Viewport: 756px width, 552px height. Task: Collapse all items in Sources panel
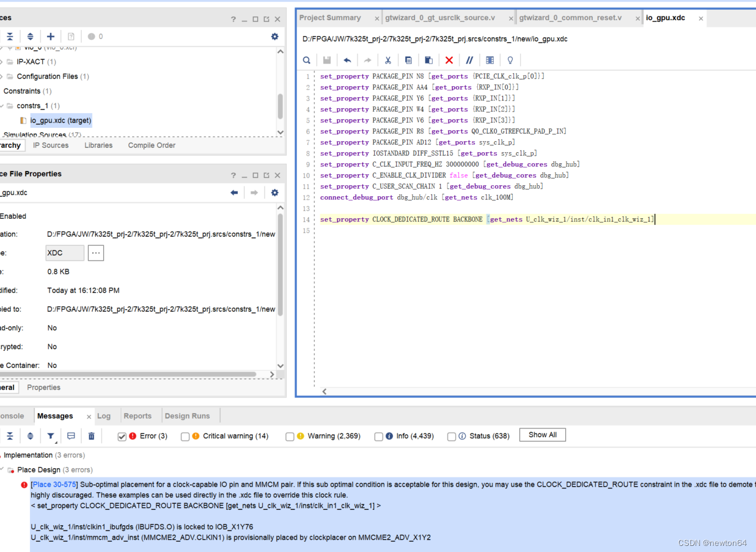coord(10,36)
